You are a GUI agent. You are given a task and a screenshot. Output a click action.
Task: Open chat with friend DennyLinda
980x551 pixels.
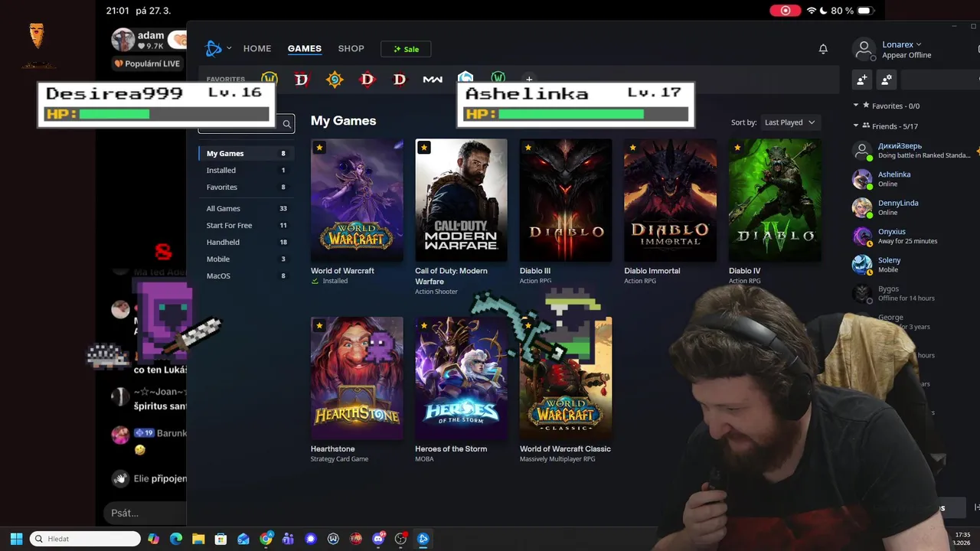pyautogui.click(x=911, y=207)
